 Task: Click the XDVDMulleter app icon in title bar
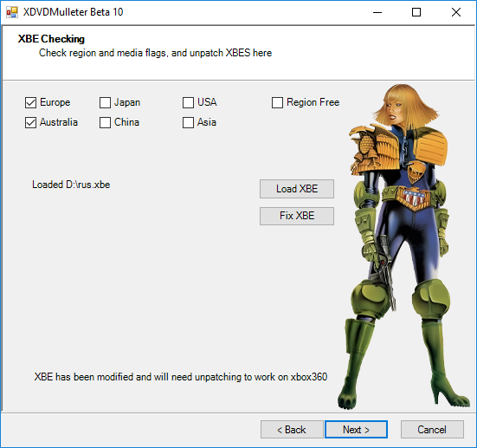pyautogui.click(x=12, y=12)
